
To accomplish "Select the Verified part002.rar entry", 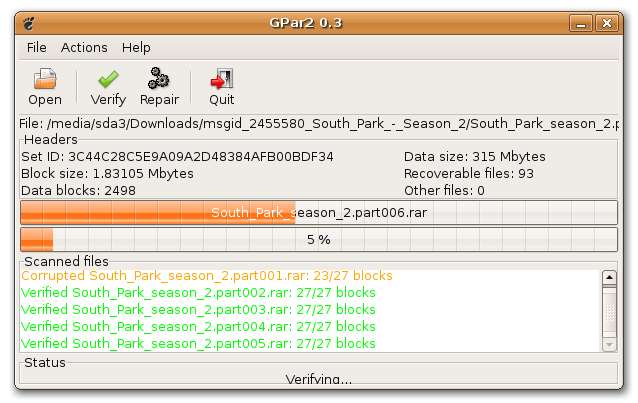I will coord(198,293).
